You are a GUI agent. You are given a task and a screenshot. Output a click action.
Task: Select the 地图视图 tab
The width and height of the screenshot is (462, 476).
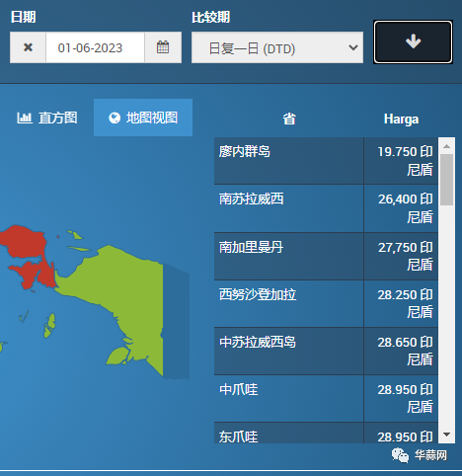coord(143,118)
